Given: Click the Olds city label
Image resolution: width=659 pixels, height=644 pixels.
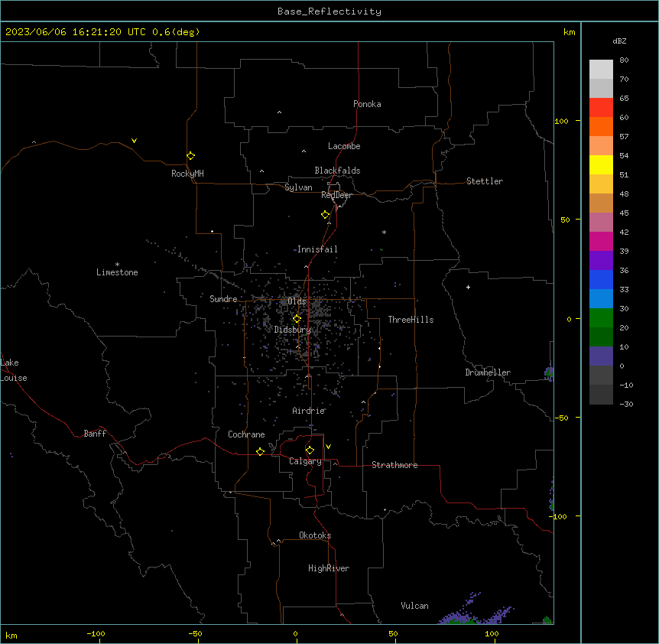Looking at the screenshot, I should [297, 301].
